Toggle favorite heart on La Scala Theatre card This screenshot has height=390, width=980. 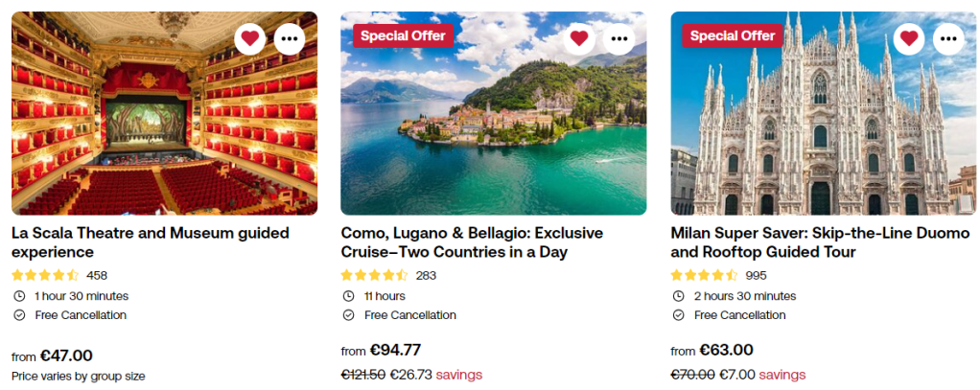pyautogui.click(x=250, y=38)
